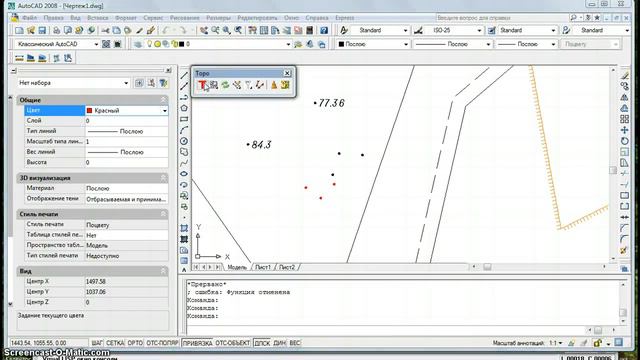Click the orange triangle icon in Topo toolbar
Image resolution: width=640 pixels, height=360 pixels.
(x=274, y=85)
